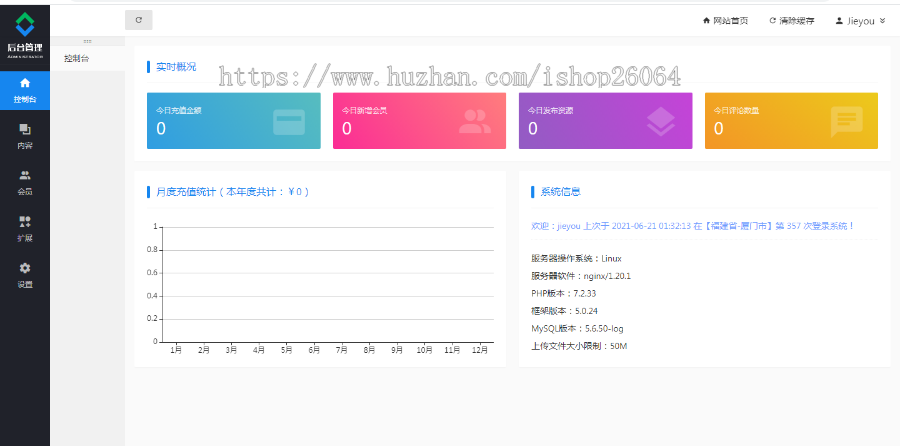Open the 扩展 extensions sidebar section
900x446 pixels.
[25, 230]
